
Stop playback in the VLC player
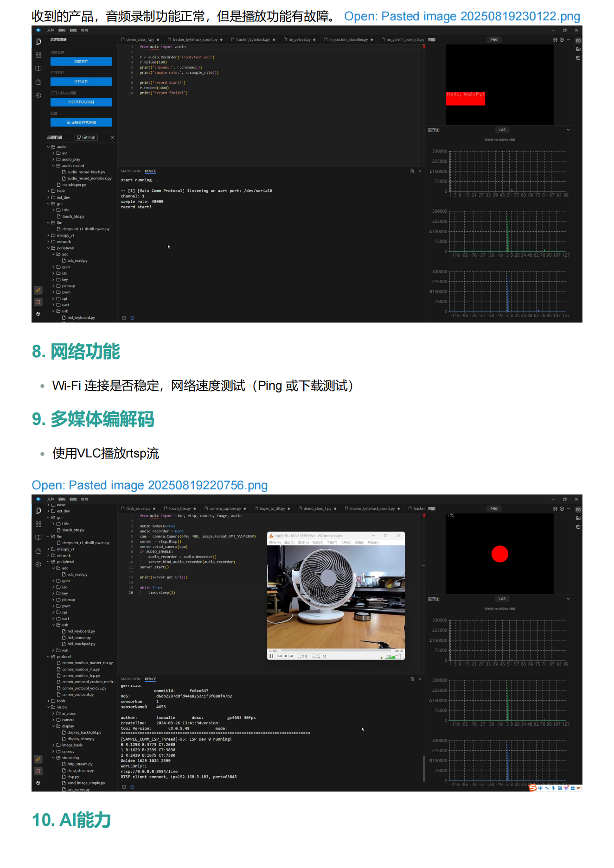click(286, 656)
